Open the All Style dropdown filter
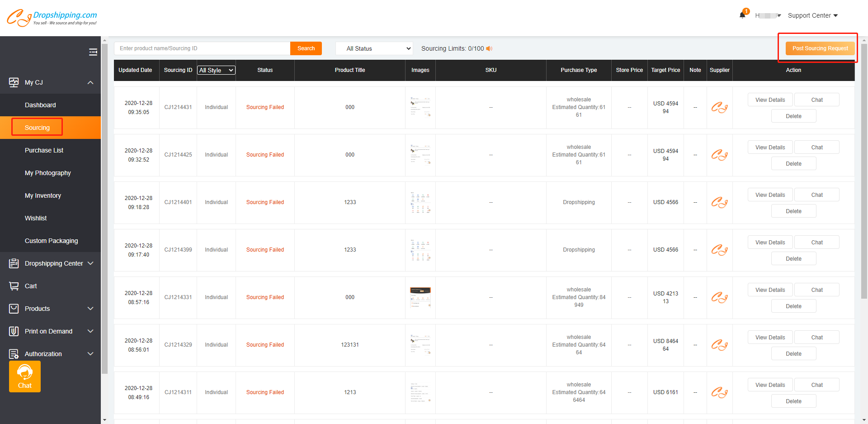 pyautogui.click(x=216, y=70)
